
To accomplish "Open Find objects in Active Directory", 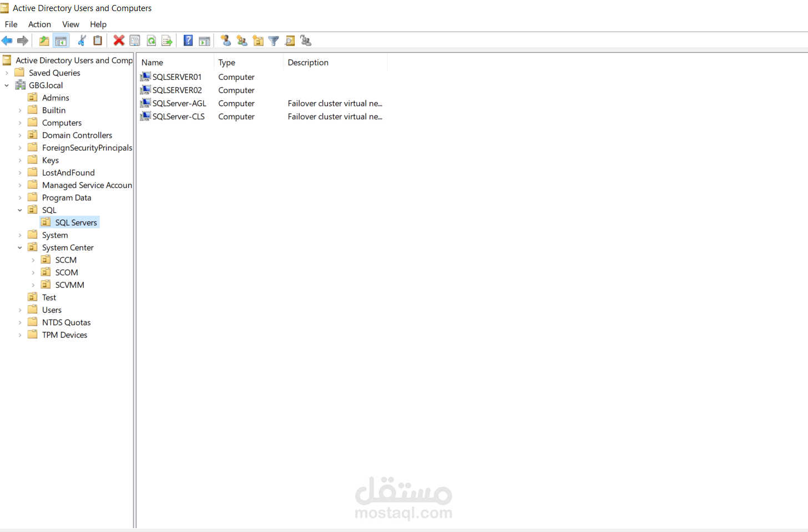I will 290,40.
